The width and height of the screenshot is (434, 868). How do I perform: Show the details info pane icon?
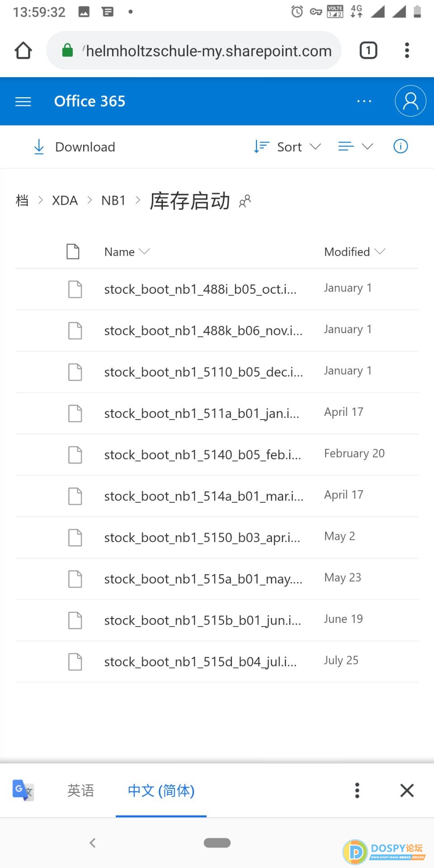401,146
